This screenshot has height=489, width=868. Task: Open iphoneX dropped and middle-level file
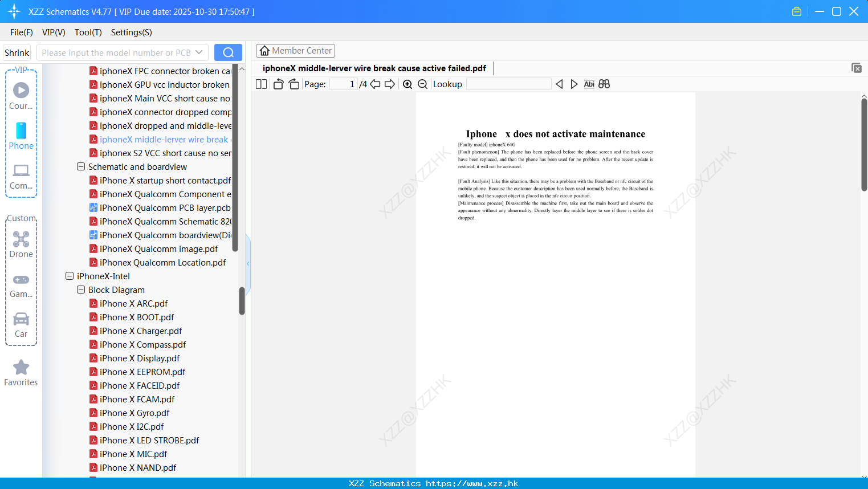tap(160, 125)
